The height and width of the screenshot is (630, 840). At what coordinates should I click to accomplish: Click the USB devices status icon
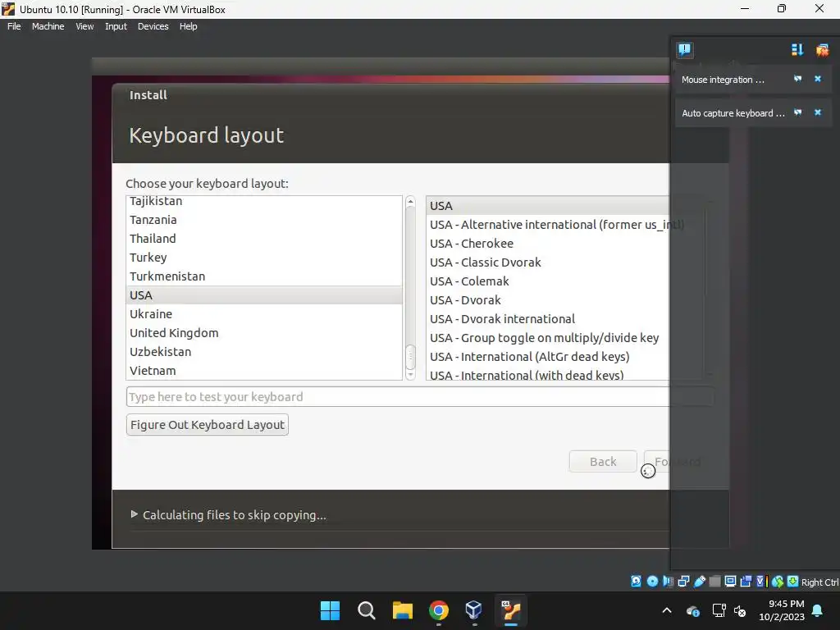point(699,582)
